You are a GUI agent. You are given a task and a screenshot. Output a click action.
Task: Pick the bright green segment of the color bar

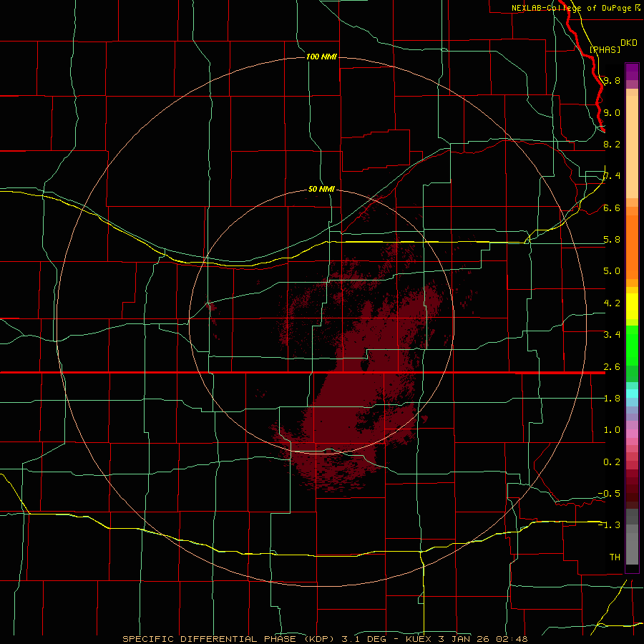[632, 345]
